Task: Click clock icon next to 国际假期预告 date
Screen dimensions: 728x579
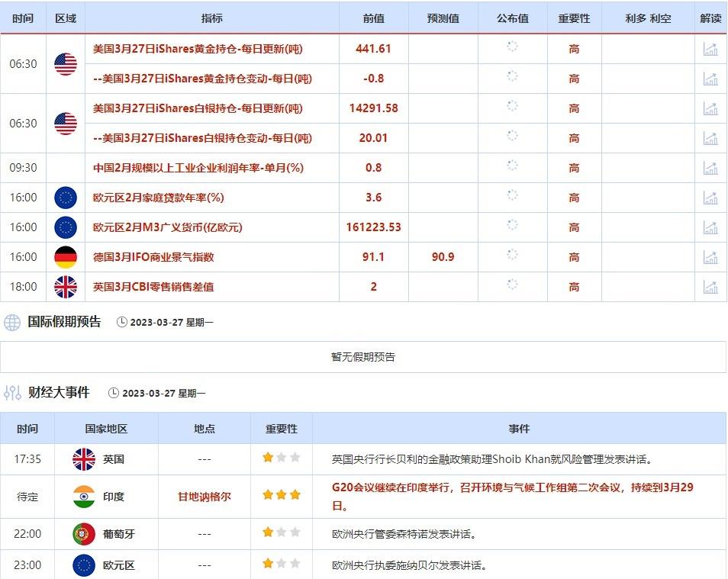Action: [x=121, y=322]
